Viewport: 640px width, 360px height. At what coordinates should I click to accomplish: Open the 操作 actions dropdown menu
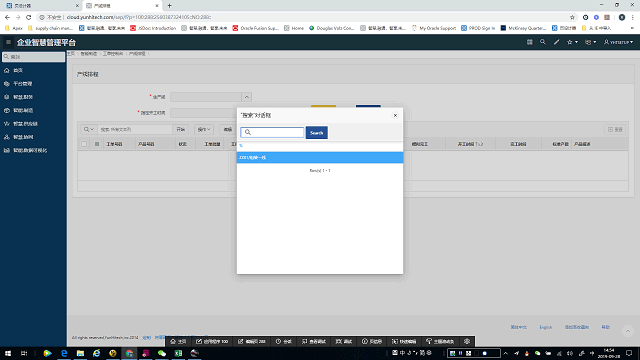click(204, 129)
